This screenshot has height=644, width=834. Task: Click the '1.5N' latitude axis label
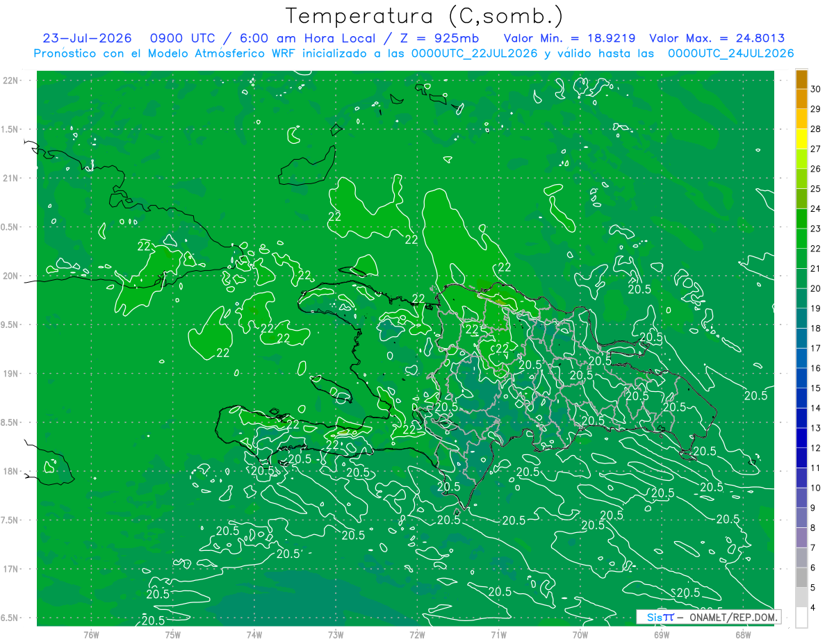point(10,129)
